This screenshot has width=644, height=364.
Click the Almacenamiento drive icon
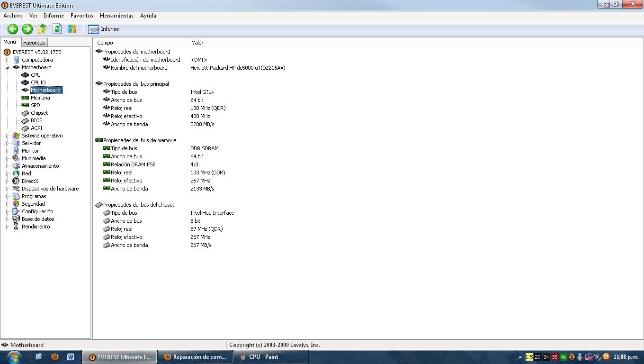coord(16,166)
